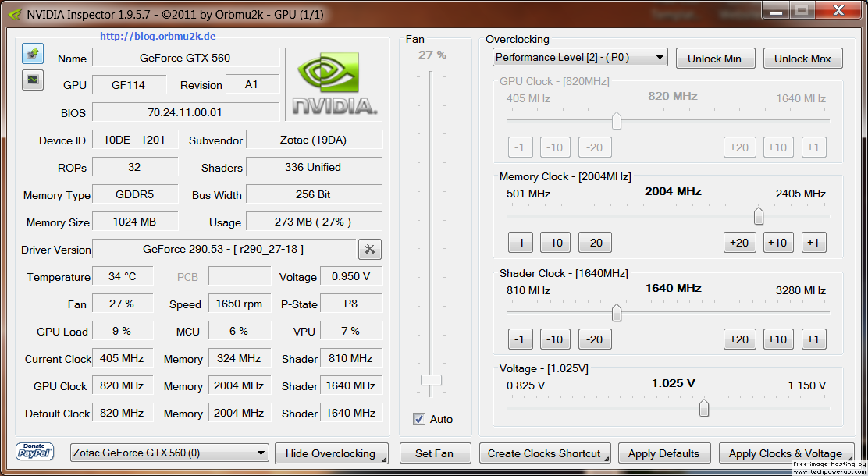Screen dimensions: 868x476
Task: Click the PayPal Donate icon
Action: point(35,452)
